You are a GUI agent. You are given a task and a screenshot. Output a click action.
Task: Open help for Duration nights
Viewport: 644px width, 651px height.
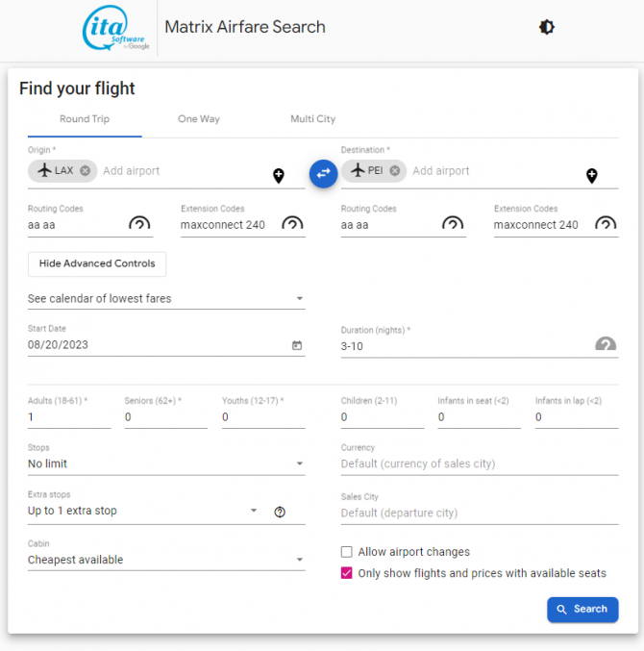[x=606, y=343]
